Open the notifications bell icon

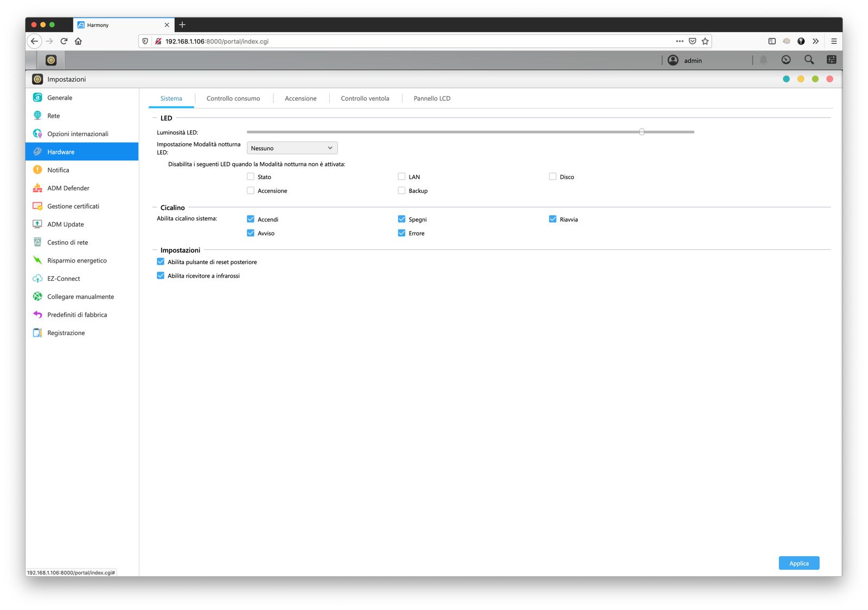pyautogui.click(x=763, y=60)
